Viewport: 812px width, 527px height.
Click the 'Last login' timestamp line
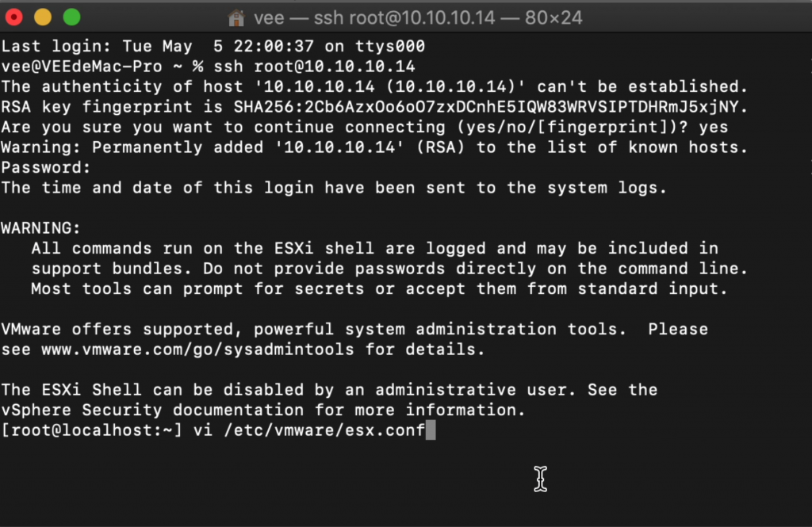[213, 47]
